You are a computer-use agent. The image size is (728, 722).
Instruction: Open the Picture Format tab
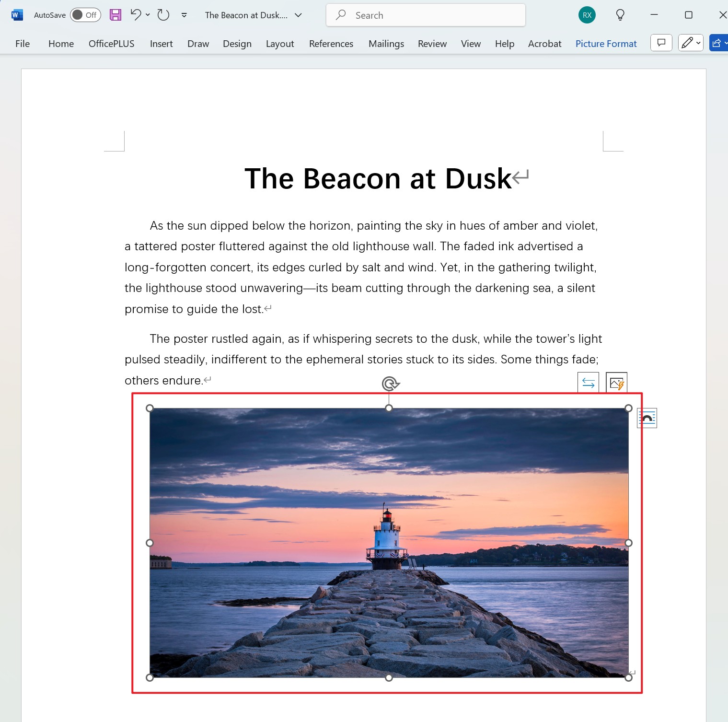coord(606,44)
